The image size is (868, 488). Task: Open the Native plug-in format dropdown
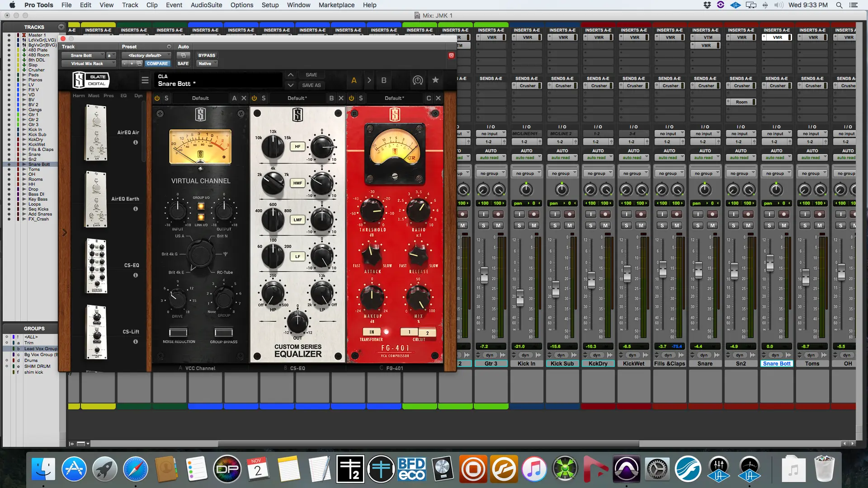click(207, 64)
